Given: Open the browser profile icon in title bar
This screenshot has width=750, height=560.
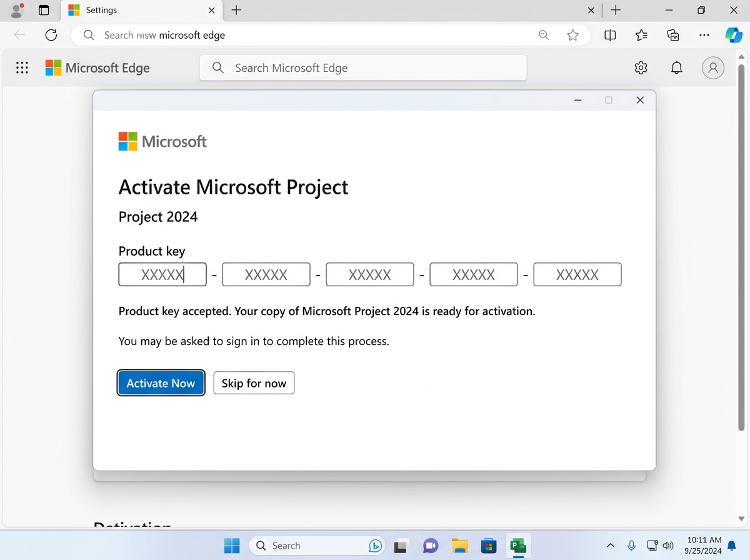Looking at the screenshot, I should (17, 10).
